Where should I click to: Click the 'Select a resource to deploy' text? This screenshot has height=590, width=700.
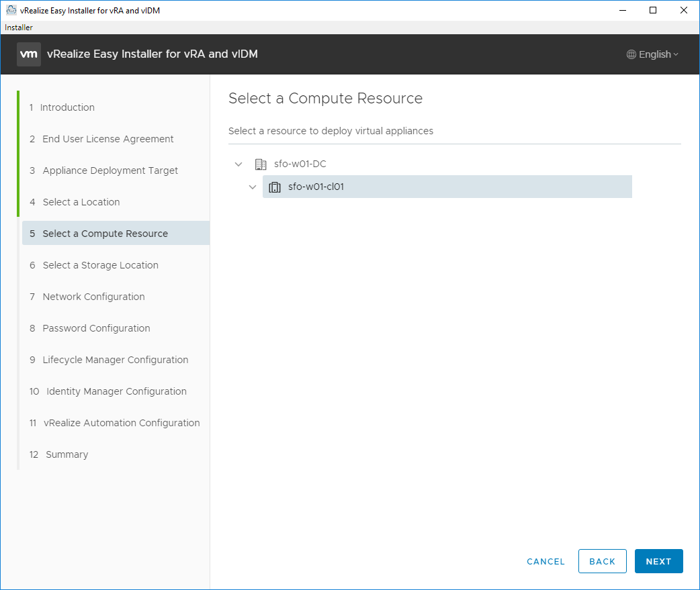coord(331,131)
